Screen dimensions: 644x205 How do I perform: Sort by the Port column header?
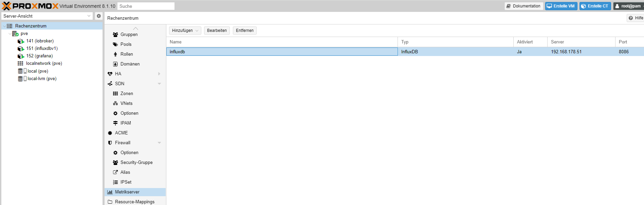630,42
